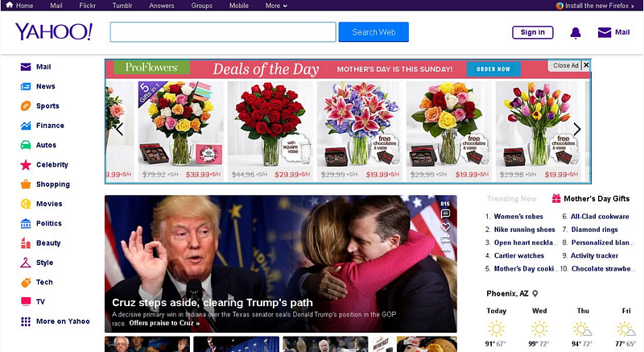
Task: Expand the More dropdown in the top bar
Action: pyautogui.click(x=276, y=6)
